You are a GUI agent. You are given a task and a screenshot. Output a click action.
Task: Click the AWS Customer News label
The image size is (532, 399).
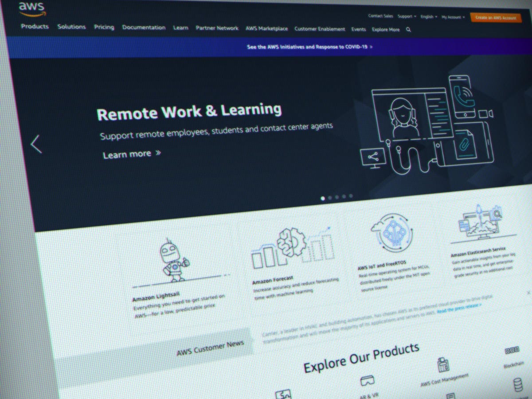click(x=210, y=348)
